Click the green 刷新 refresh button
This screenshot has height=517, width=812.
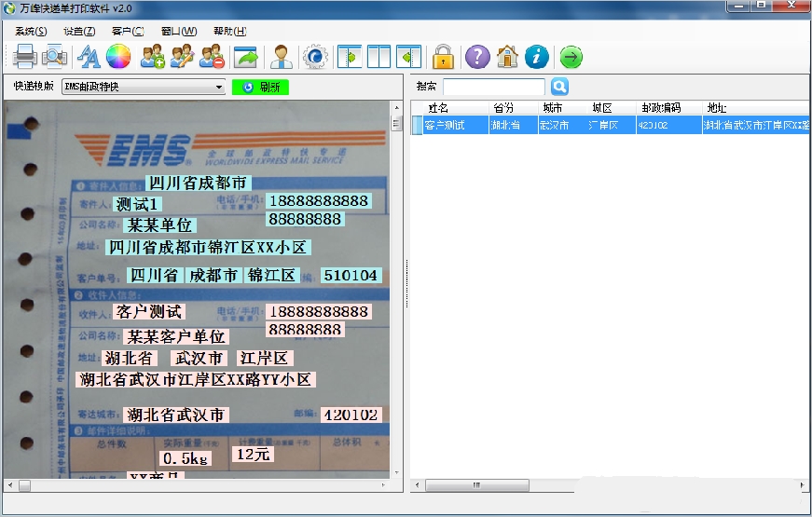coord(260,87)
